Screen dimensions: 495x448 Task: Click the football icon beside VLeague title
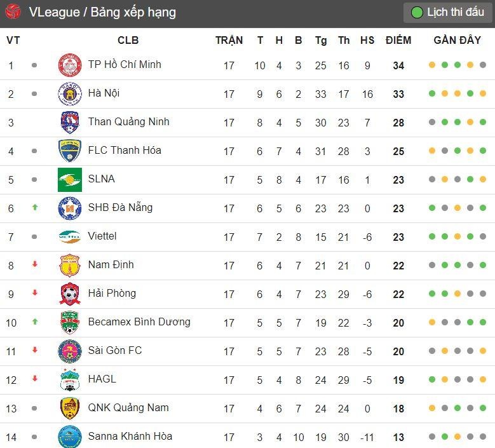[13, 12]
